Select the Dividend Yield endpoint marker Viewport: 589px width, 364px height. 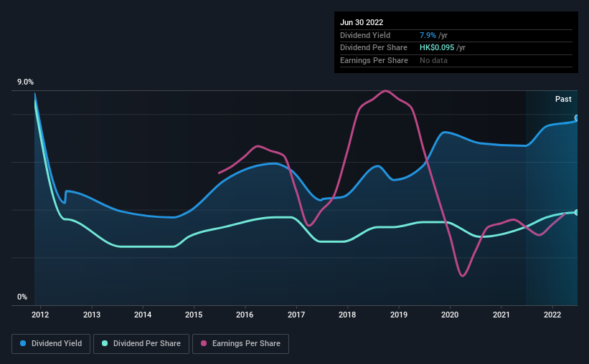577,118
